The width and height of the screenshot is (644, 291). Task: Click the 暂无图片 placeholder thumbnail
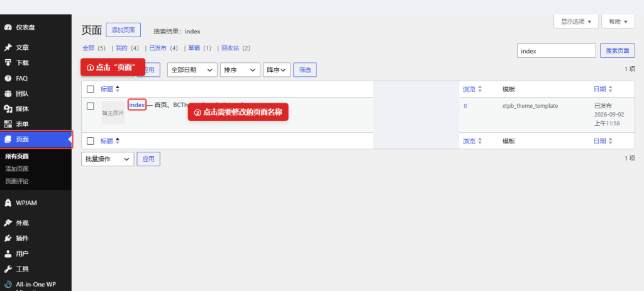point(113,113)
